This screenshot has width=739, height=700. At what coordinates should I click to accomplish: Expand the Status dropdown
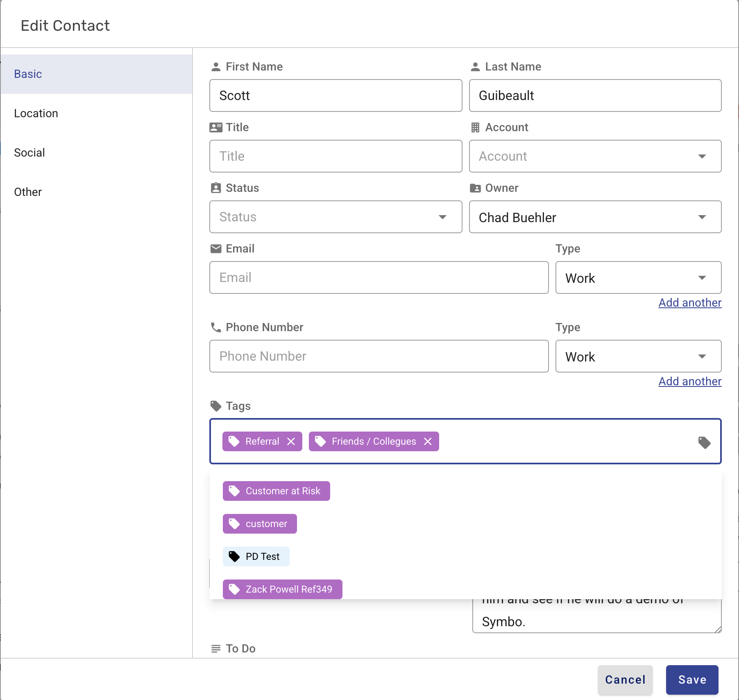tap(335, 217)
